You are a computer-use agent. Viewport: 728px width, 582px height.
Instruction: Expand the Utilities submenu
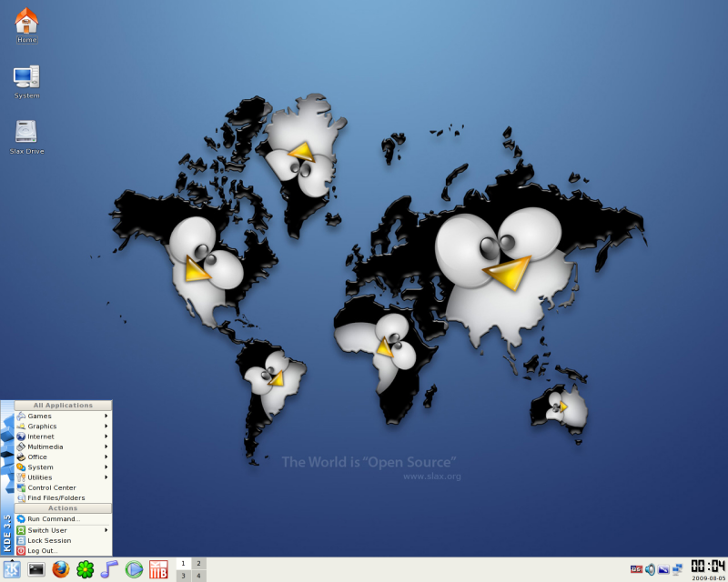point(63,477)
